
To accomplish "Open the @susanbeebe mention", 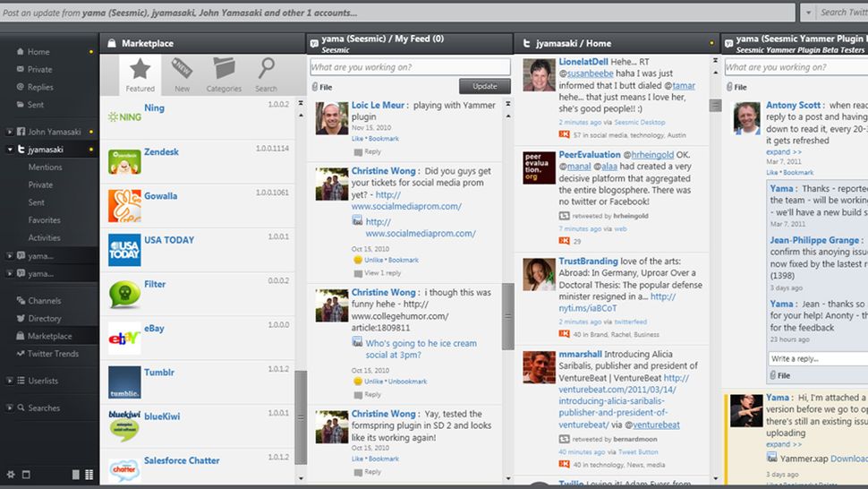I will [590, 73].
